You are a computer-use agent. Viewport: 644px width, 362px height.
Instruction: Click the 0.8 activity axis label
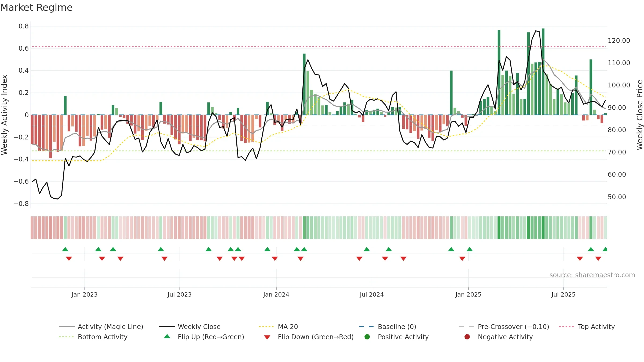coord(24,26)
